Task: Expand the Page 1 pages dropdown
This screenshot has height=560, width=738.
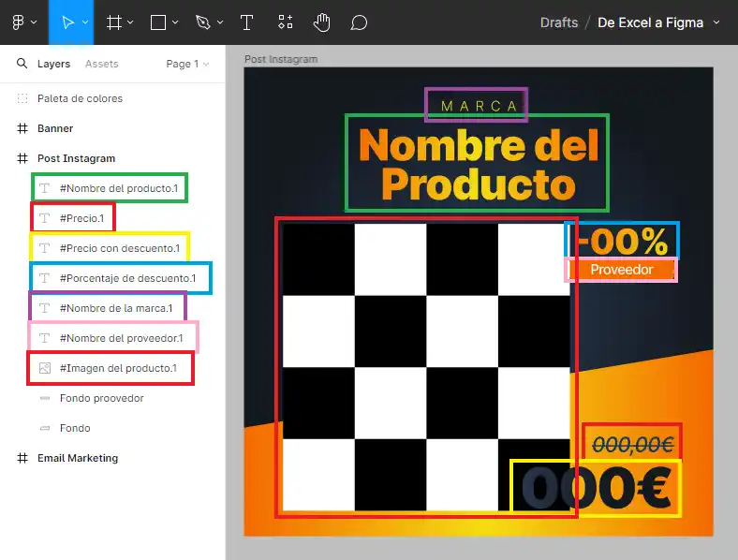Action: point(187,64)
